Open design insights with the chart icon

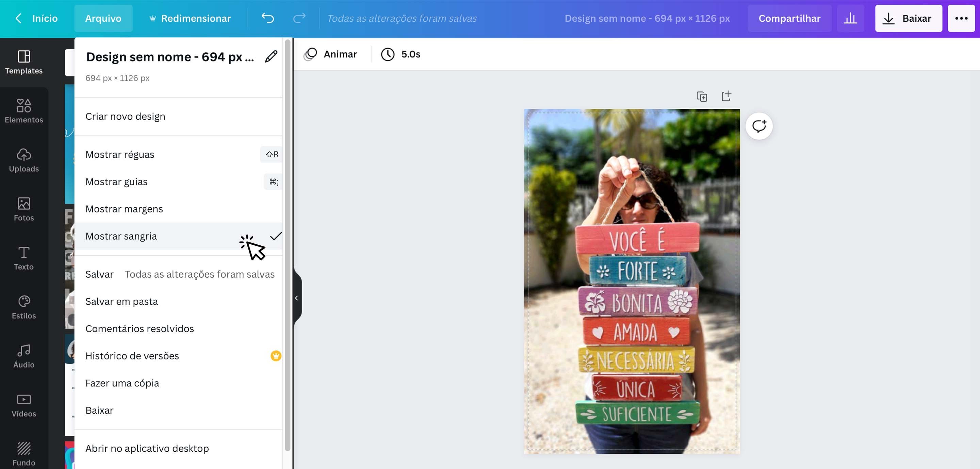click(851, 18)
